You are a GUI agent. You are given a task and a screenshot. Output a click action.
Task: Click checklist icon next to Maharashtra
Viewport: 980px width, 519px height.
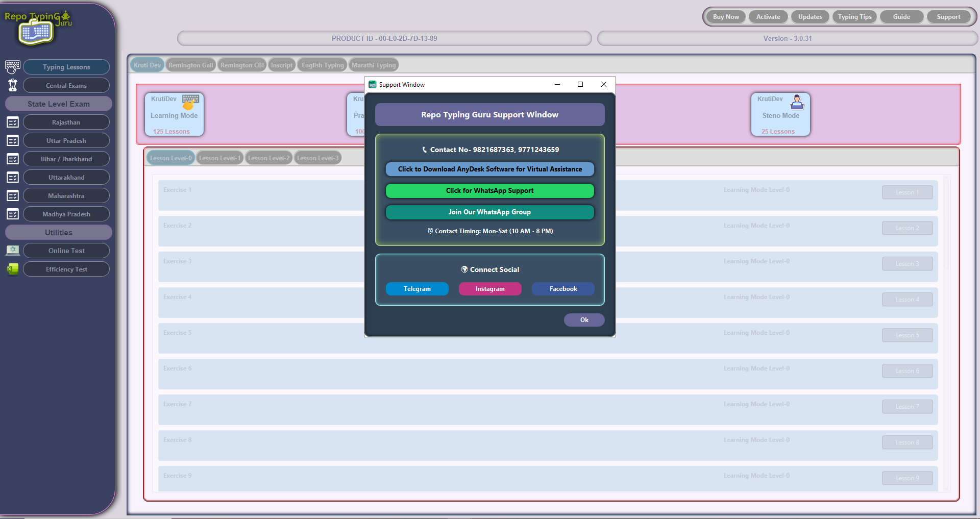(13, 196)
